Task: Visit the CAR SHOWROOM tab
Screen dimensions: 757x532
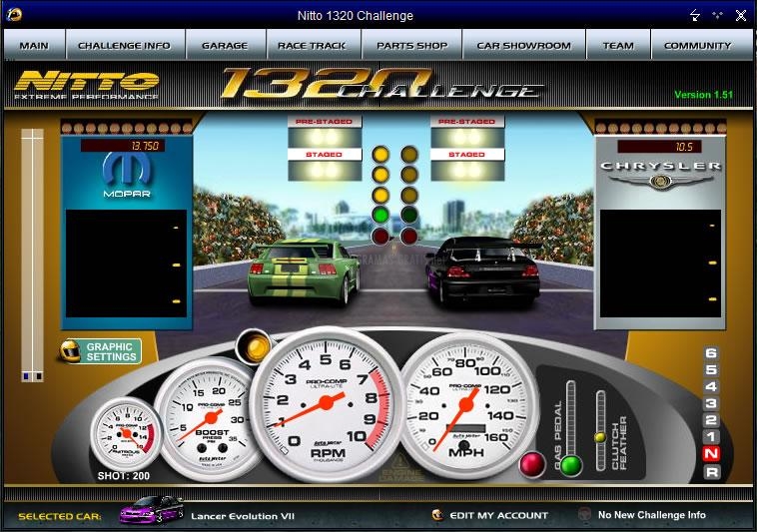Action: (x=524, y=45)
